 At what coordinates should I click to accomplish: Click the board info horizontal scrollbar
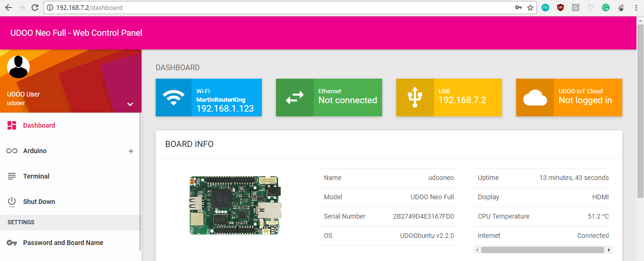[543, 250]
